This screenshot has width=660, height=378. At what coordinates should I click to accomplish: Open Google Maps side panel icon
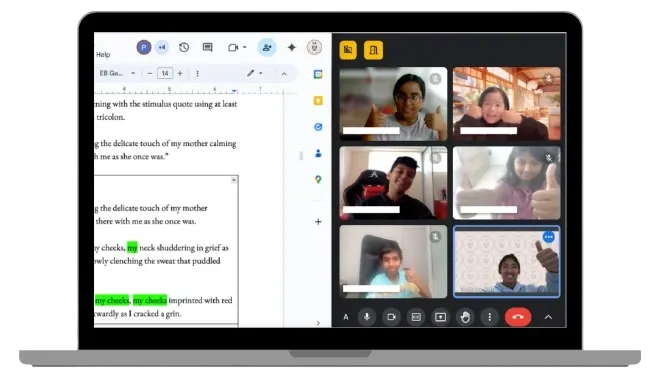coord(318,180)
